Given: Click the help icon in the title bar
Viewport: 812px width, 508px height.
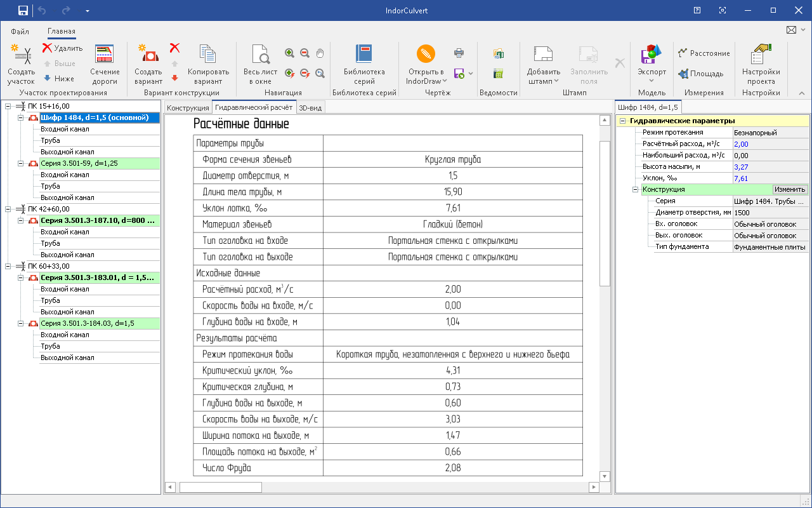Looking at the screenshot, I should coord(697,10).
